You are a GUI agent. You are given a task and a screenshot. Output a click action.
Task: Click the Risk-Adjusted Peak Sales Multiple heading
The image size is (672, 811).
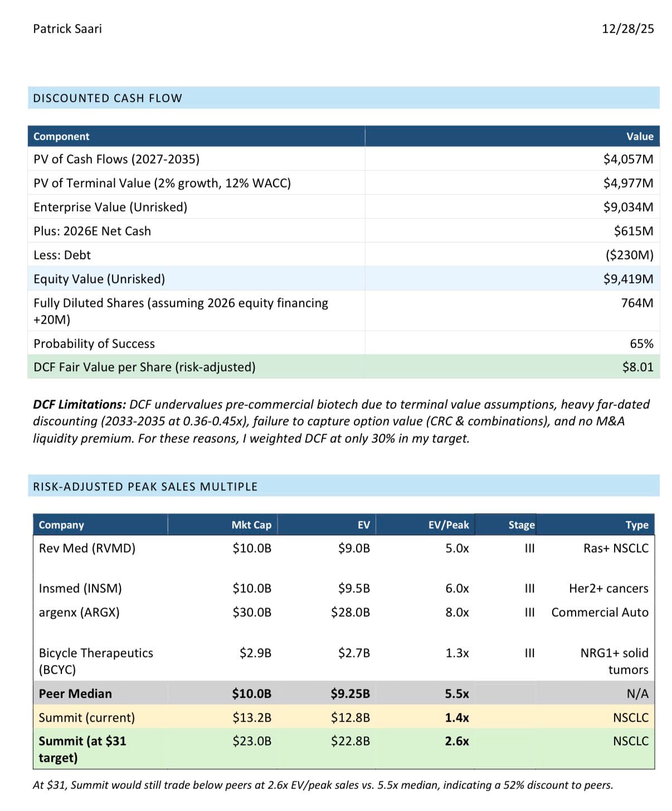coord(145,487)
